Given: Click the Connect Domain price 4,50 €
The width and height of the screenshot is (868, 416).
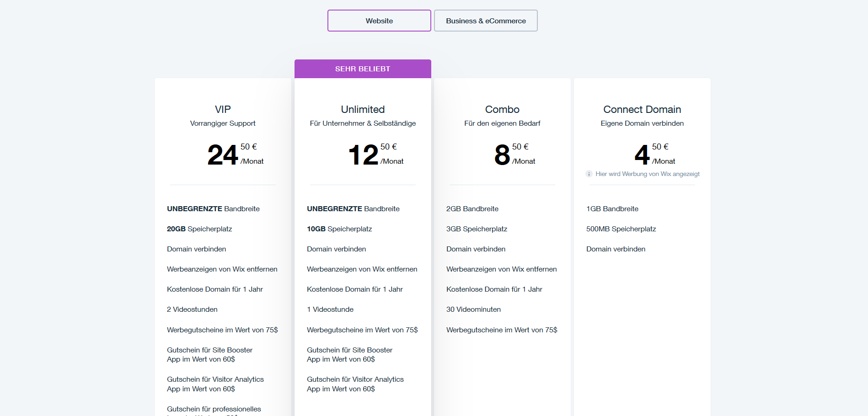Looking at the screenshot, I should 654,155.
